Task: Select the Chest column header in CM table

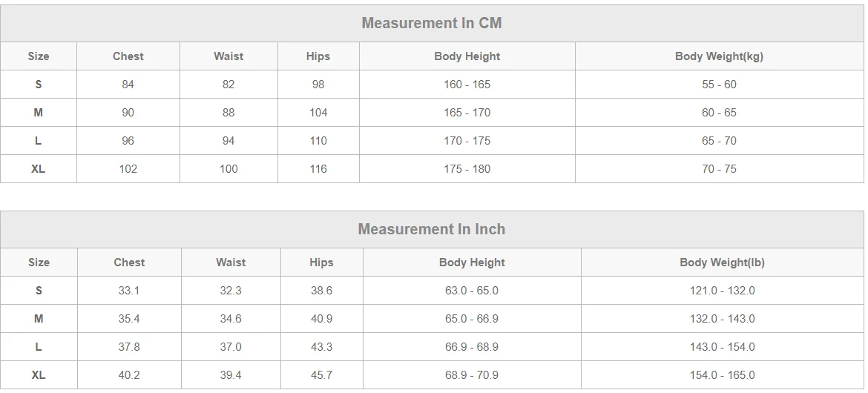Action: (128, 56)
